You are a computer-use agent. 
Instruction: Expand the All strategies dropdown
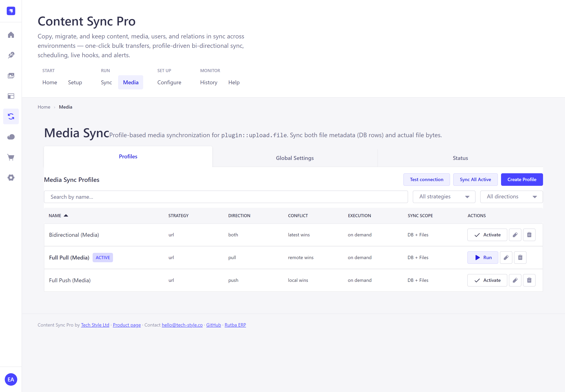click(x=444, y=197)
